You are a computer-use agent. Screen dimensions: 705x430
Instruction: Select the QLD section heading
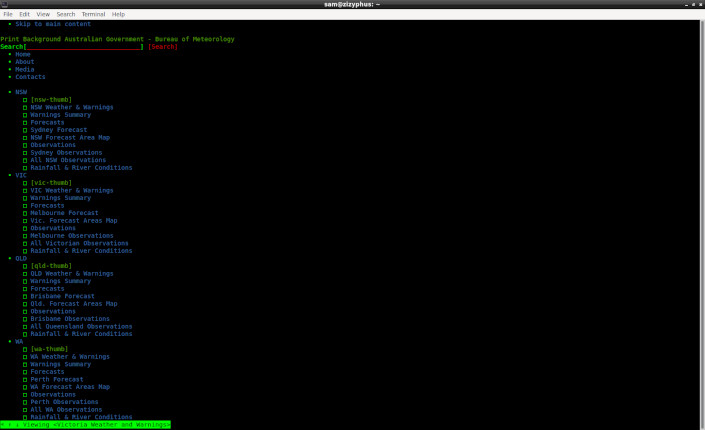pos(21,258)
